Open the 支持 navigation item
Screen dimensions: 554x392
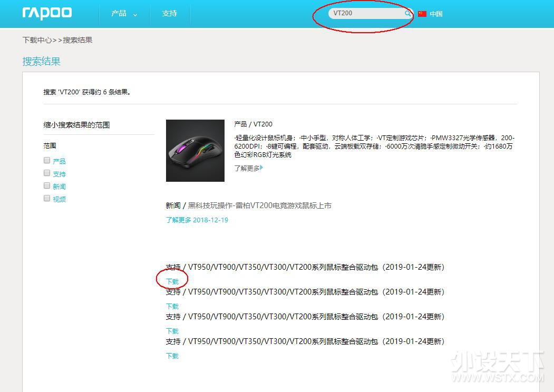pos(169,13)
